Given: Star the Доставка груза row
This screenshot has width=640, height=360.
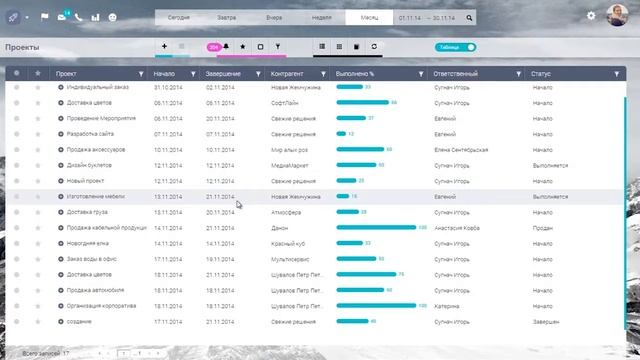Looking at the screenshot, I should (38, 212).
